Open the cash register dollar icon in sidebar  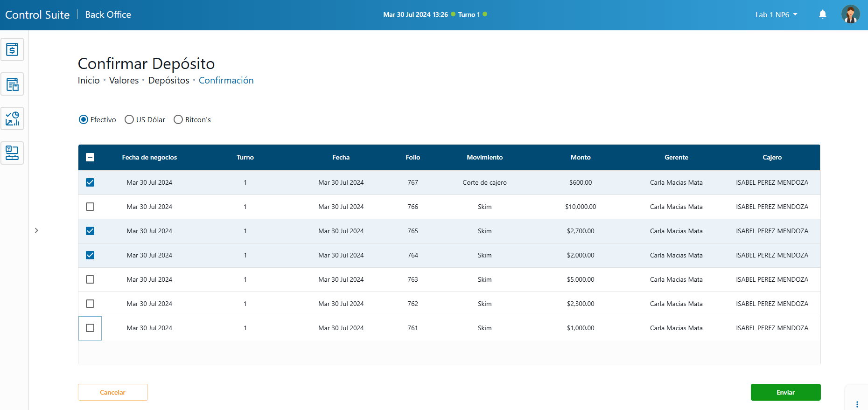[12, 49]
